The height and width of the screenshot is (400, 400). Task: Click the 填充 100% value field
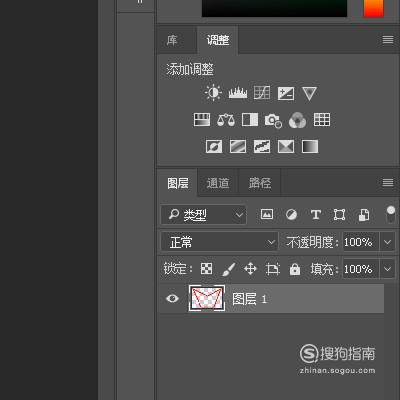click(x=361, y=269)
